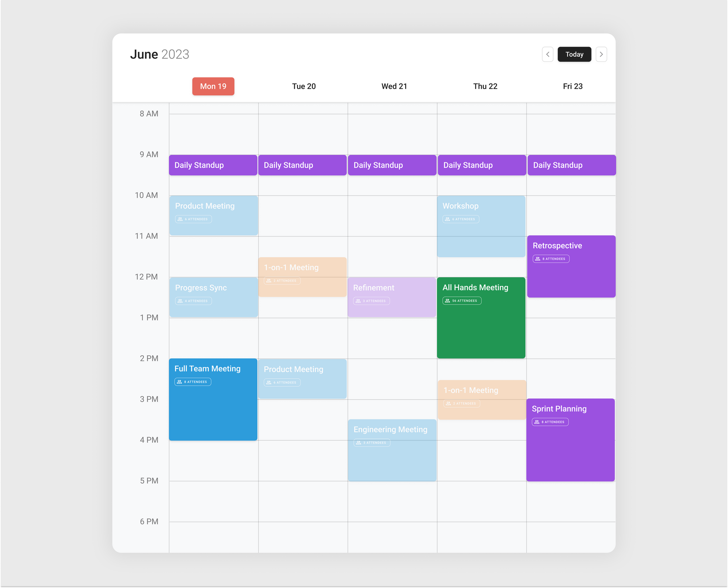This screenshot has height=588, width=728.
Task: Click the right navigation arrow icon
Action: (601, 54)
